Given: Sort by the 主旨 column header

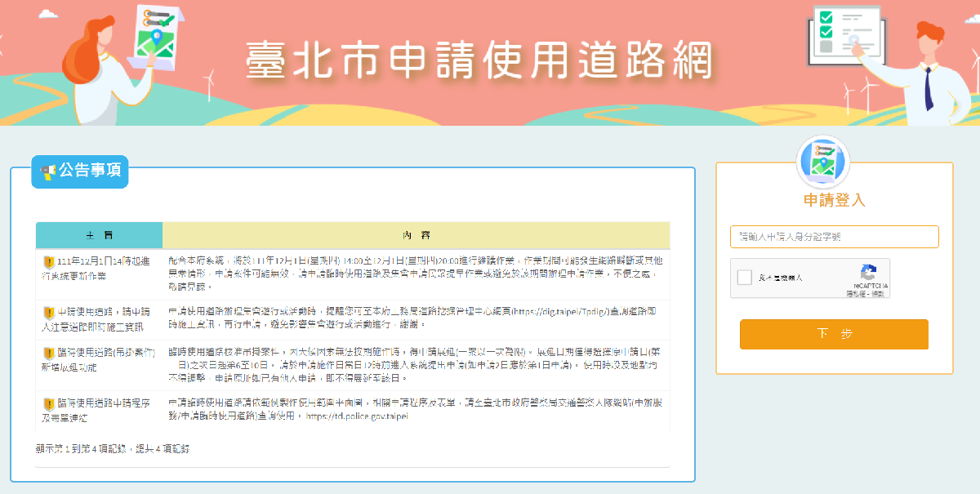Looking at the screenshot, I should (x=99, y=235).
